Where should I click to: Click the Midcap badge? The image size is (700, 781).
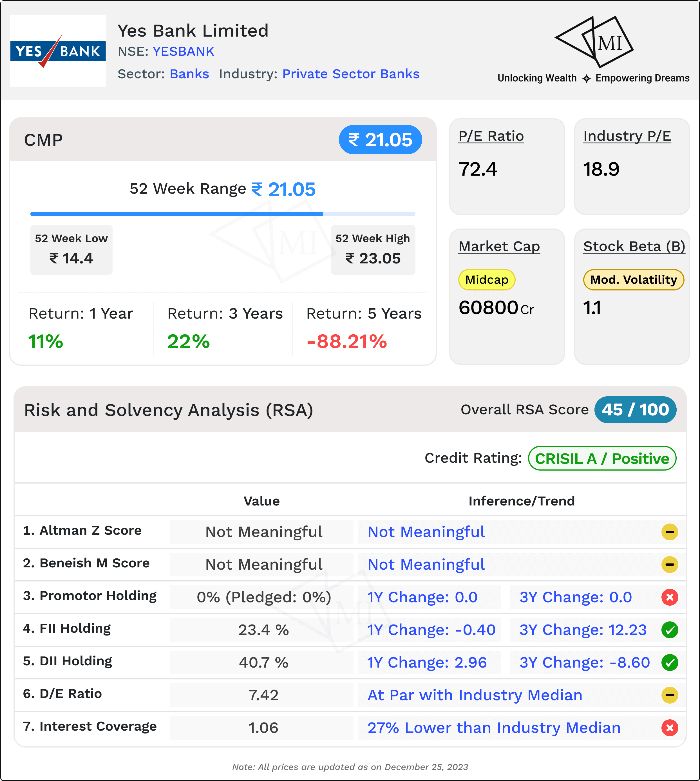(x=487, y=279)
